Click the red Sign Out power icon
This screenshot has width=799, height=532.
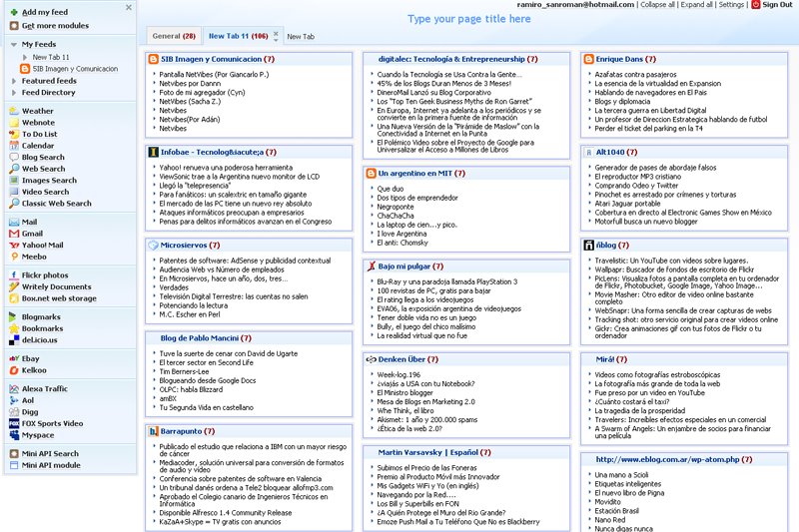point(756,5)
